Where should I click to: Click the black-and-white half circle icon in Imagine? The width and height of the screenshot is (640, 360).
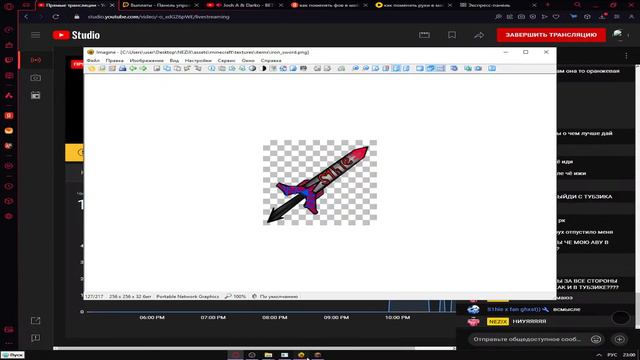tap(263, 69)
